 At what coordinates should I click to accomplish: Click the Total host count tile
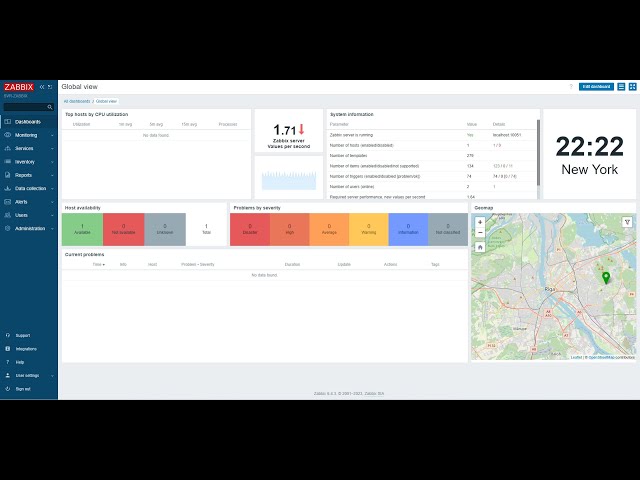(206, 229)
